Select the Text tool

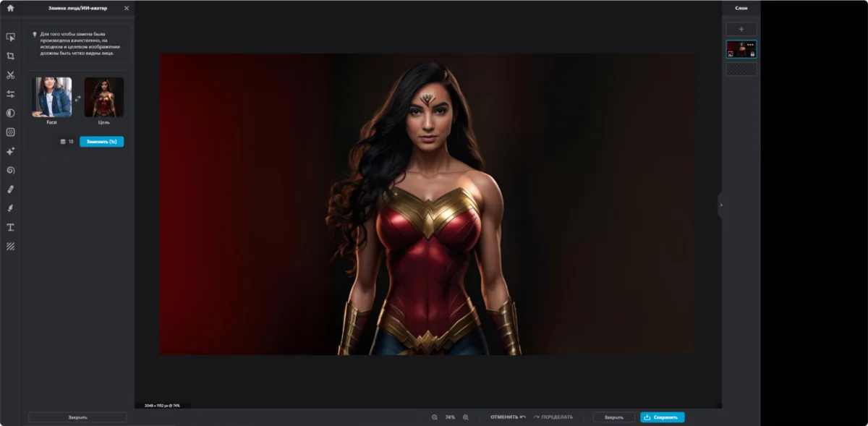click(10, 227)
